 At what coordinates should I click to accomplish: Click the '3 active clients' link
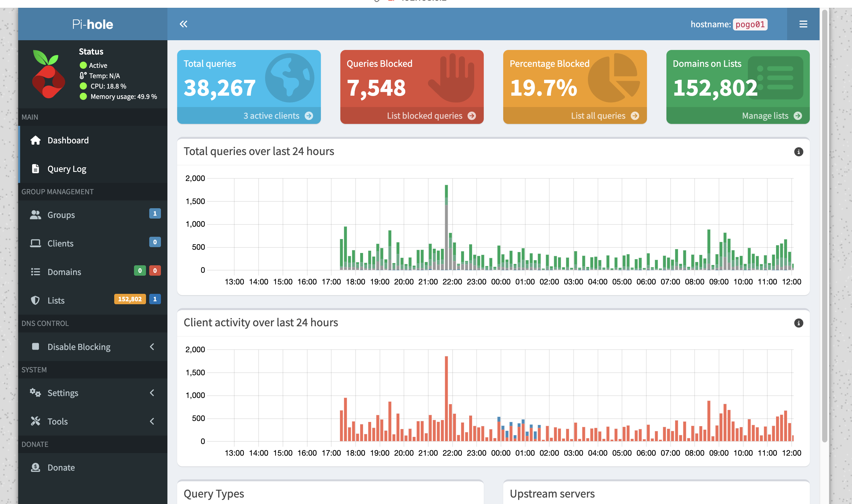pyautogui.click(x=271, y=116)
